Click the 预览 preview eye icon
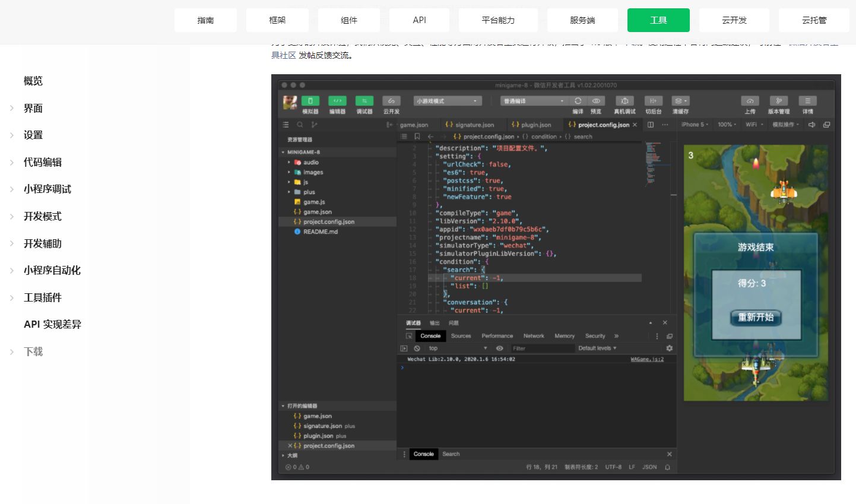Image resolution: width=856 pixels, height=504 pixels. 596,101
